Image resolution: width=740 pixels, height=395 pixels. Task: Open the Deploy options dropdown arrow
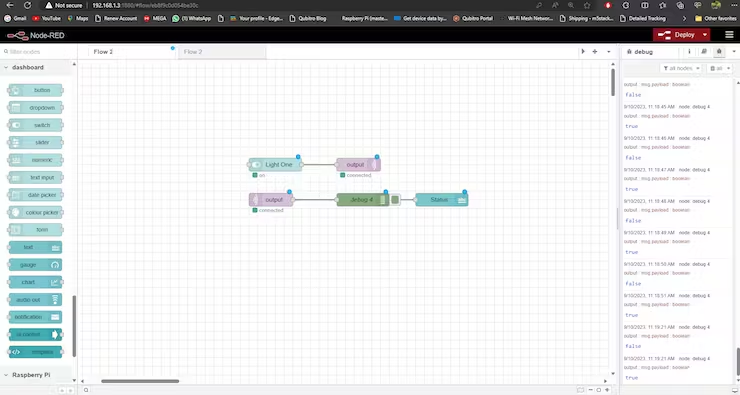(705, 35)
